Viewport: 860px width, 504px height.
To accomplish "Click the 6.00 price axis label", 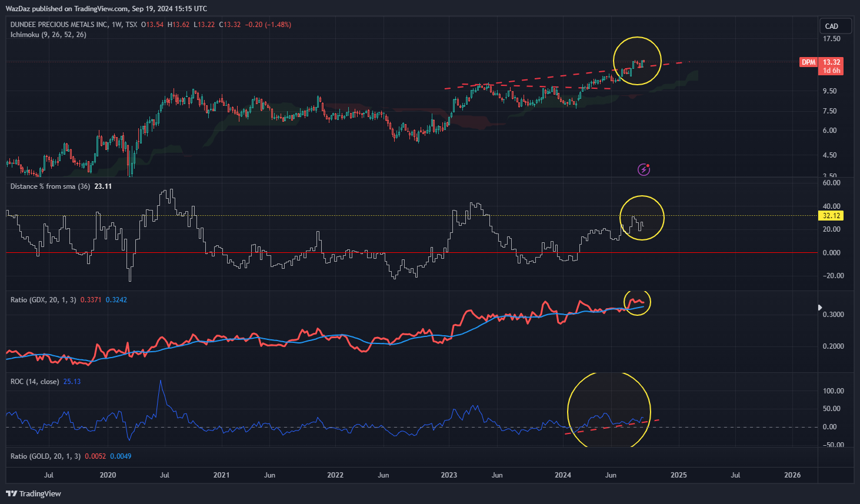I will pyautogui.click(x=829, y=131).
